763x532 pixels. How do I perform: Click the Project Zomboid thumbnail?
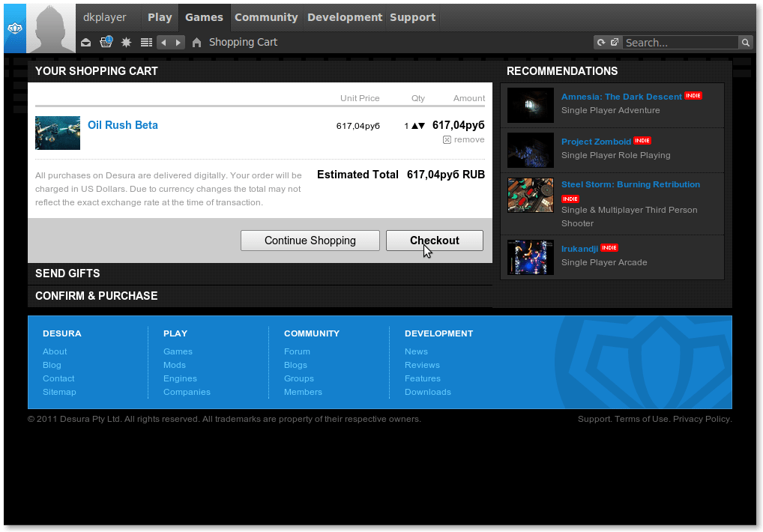(x=531, y=151)
